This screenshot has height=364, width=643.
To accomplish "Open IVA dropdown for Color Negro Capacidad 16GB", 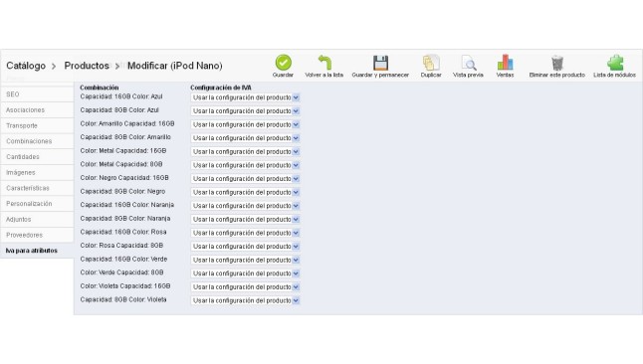I will click(245, 179).
